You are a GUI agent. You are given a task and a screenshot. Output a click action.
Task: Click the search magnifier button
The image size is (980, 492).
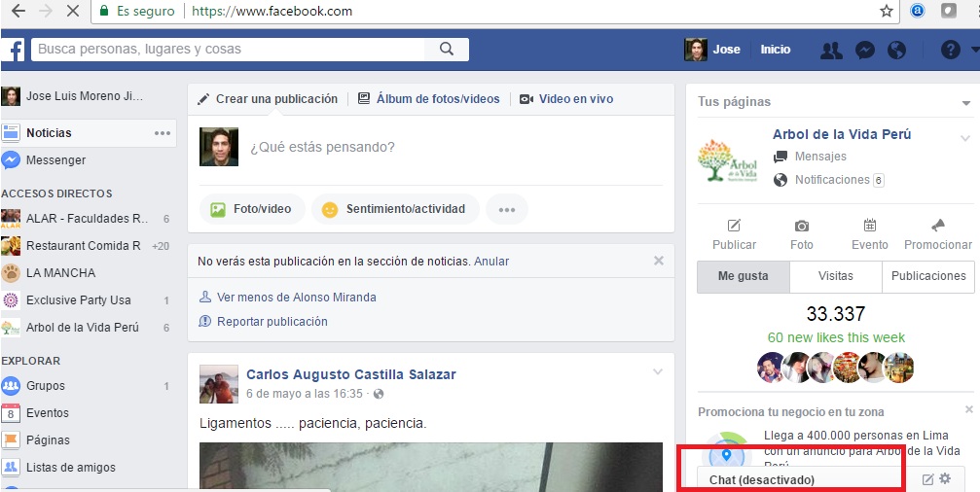click(447, 50)
